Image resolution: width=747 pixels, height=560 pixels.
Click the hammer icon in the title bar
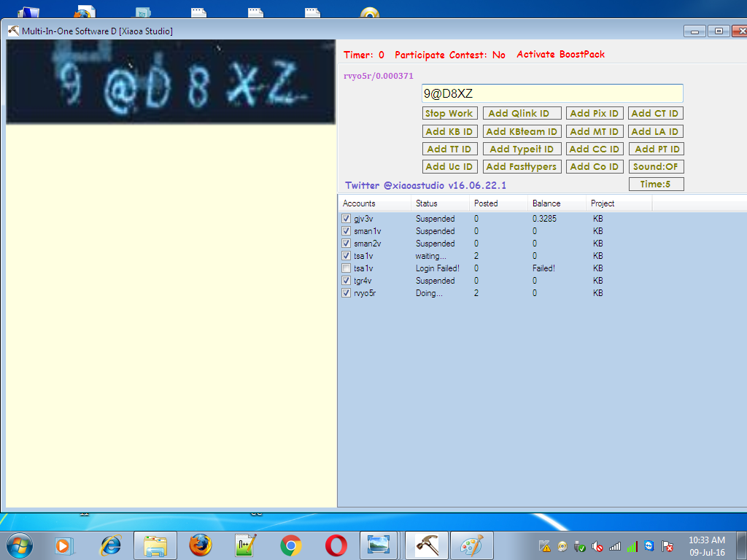tap(13, 31)
